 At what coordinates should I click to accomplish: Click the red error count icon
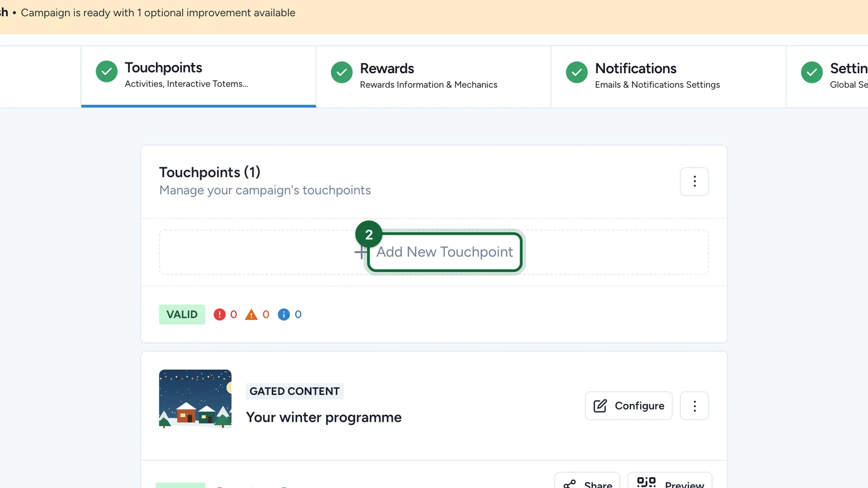(219, 314)
